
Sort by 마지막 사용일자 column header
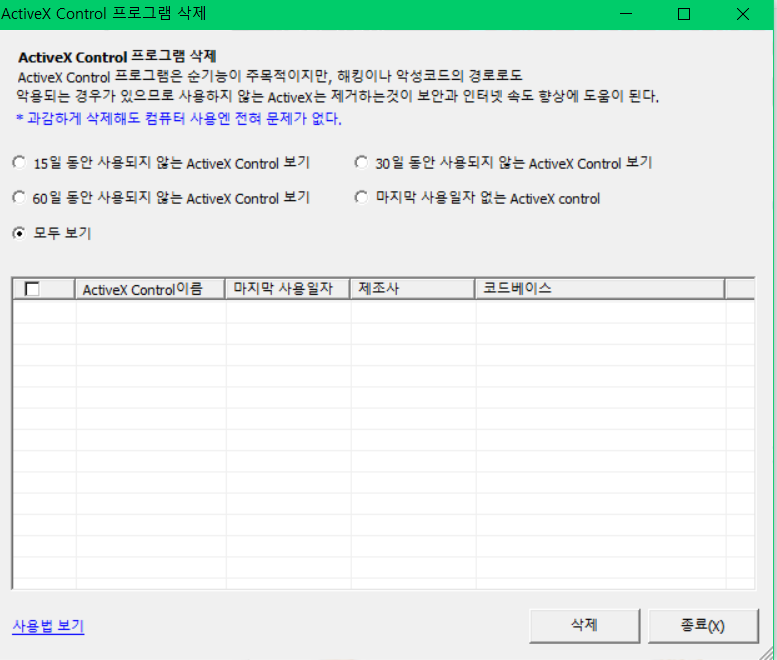tap(287, 289)
